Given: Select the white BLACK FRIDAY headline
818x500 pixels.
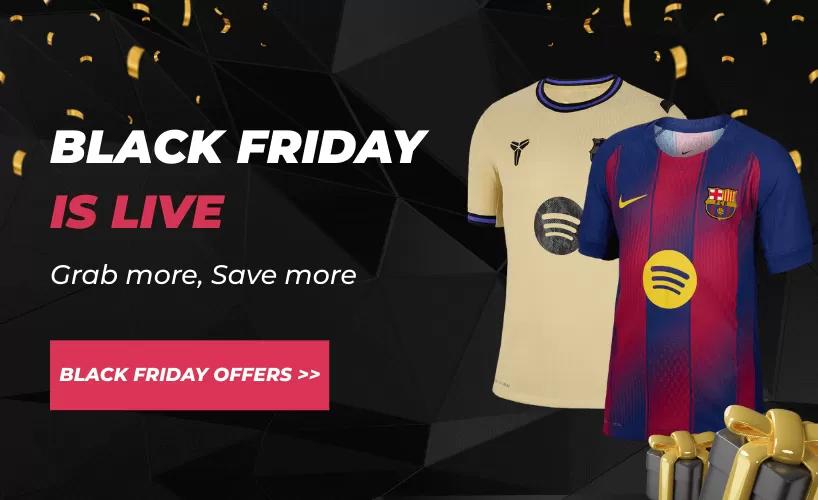Looking at the screenshot, I should coord(239,147).
